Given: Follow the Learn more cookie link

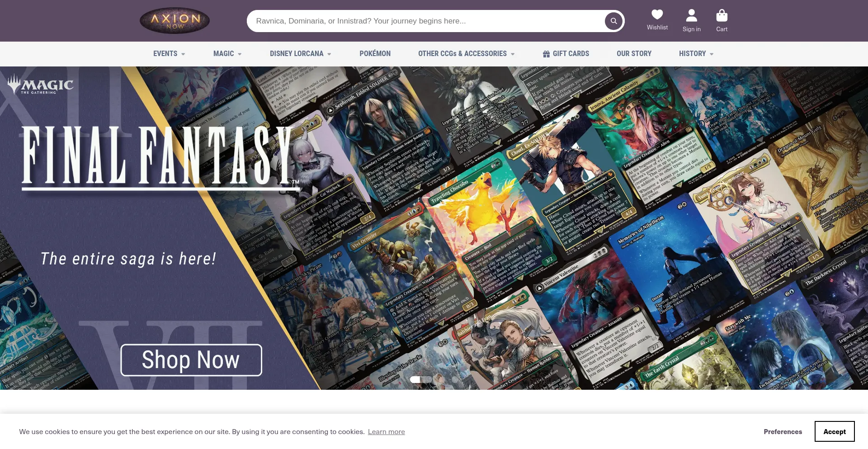Looking at the screenshot, I should click(x=386, y=431).
